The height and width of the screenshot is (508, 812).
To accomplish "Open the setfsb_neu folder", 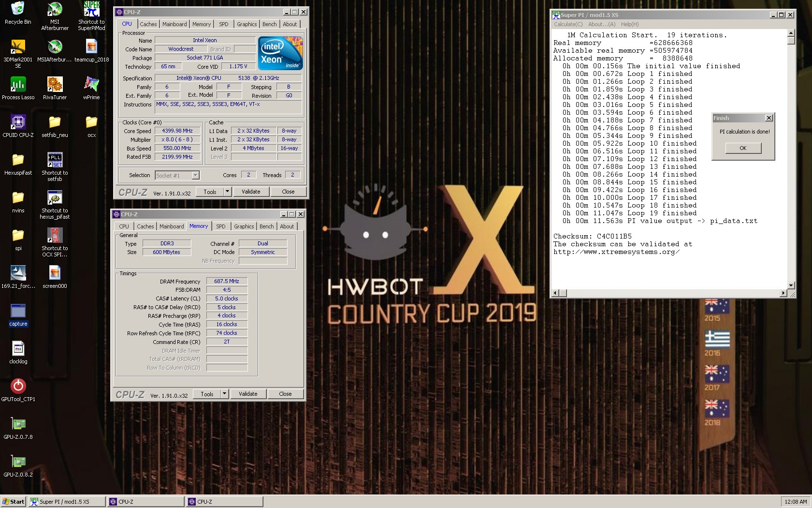I will coord(55,126).
